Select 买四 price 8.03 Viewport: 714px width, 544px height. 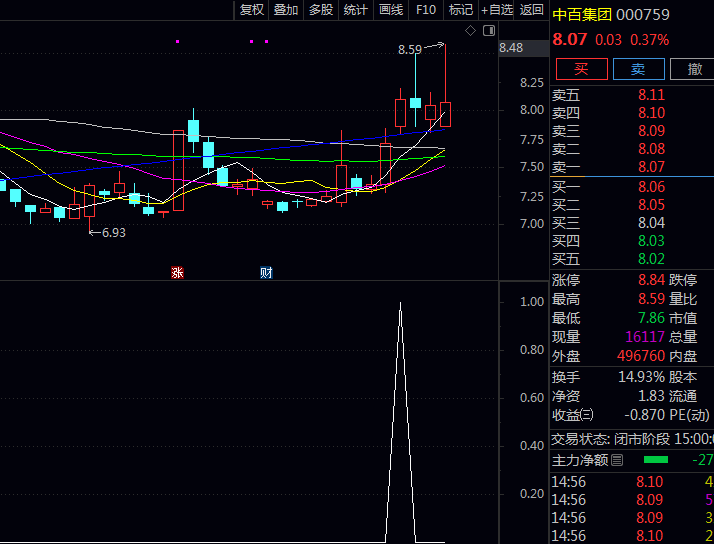coord(651,240)
